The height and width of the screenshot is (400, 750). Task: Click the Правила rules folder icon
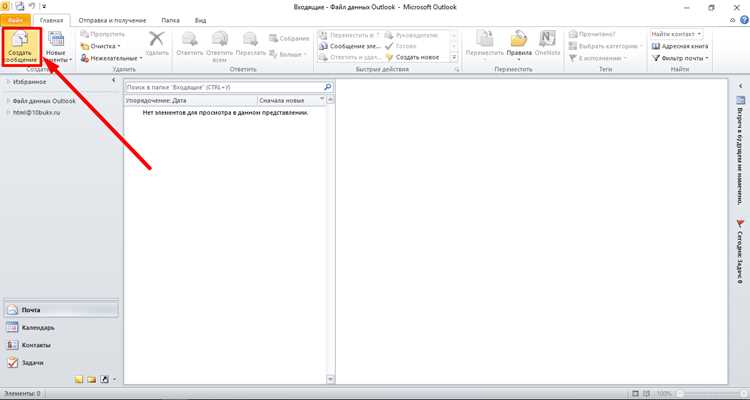coord(518,38)
